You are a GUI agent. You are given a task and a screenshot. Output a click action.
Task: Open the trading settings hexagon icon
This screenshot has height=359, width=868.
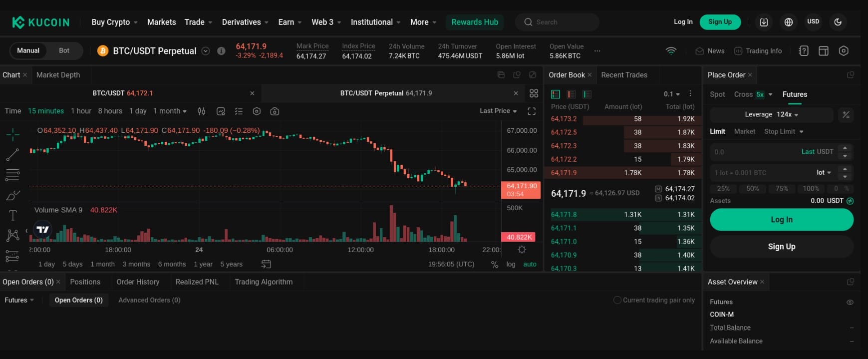[844, 51]
